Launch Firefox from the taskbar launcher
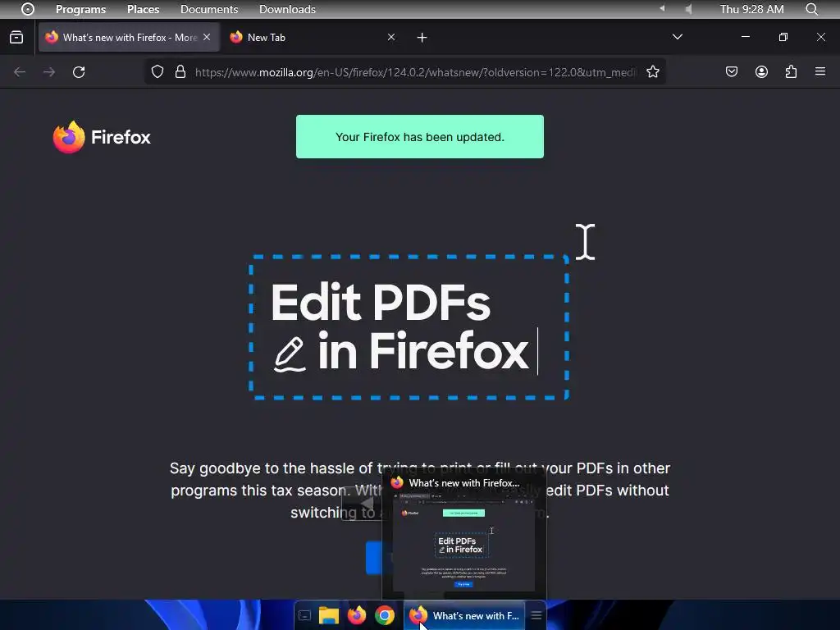 357,615
